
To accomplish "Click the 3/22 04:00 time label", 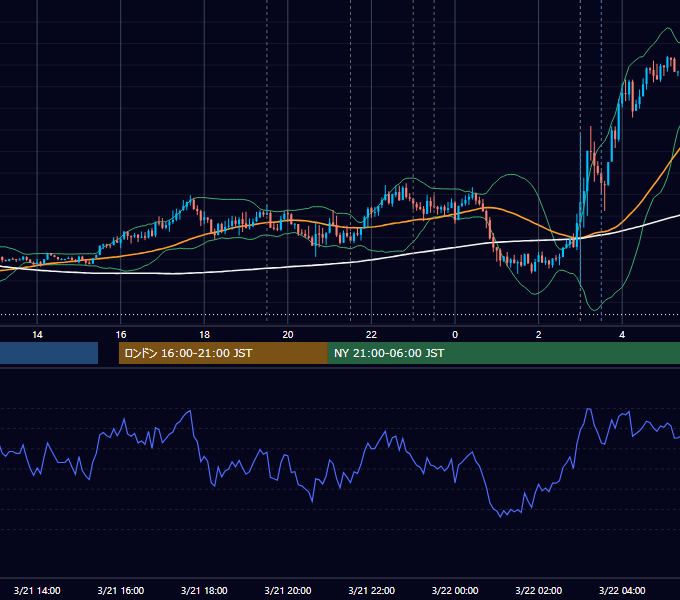I will 622,590.
